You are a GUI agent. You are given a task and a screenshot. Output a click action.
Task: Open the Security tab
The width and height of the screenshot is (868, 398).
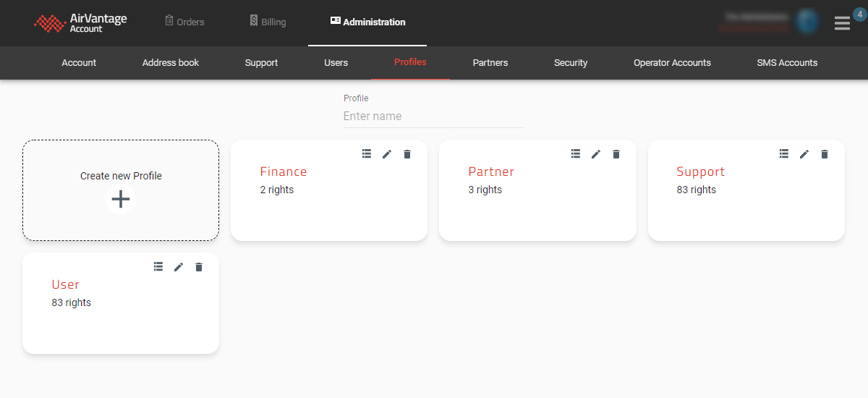tap(571, 63)
